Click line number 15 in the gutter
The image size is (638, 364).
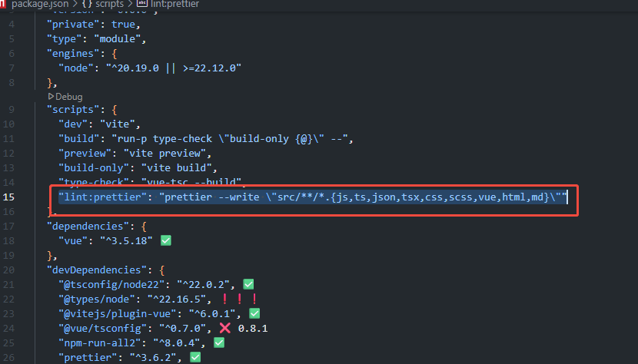[8, 197]
